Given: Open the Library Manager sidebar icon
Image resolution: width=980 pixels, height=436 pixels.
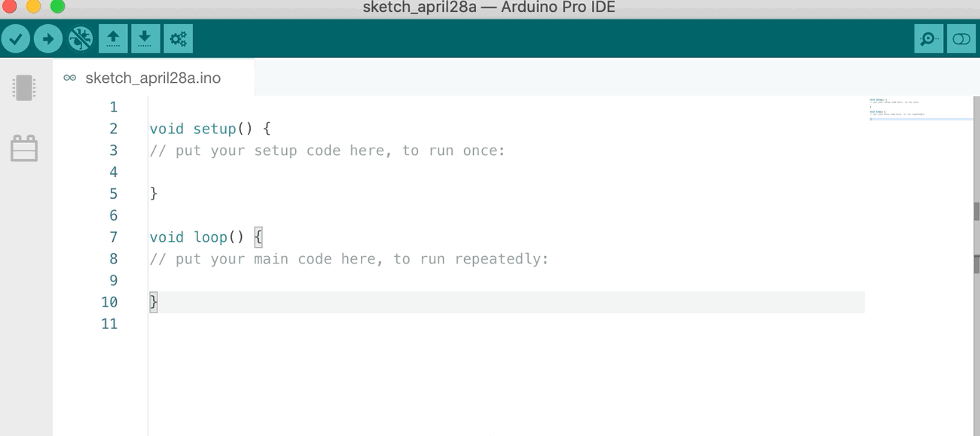Looking at the screenshot, I should point(24,148).
